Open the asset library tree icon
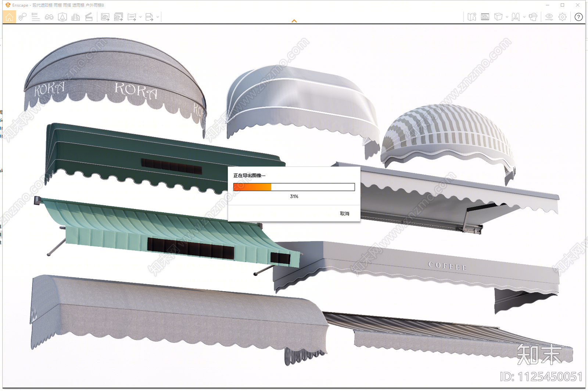Image resolution: width=588 pixels, height=391 pixels. click(x=62, y=17)
